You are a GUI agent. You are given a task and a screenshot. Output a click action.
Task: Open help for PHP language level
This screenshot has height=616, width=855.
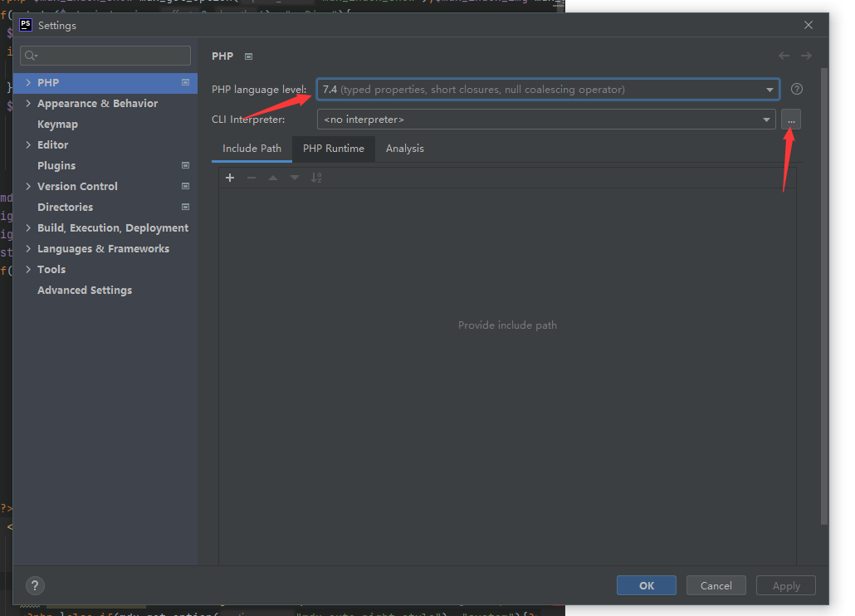tap(796, 89)
